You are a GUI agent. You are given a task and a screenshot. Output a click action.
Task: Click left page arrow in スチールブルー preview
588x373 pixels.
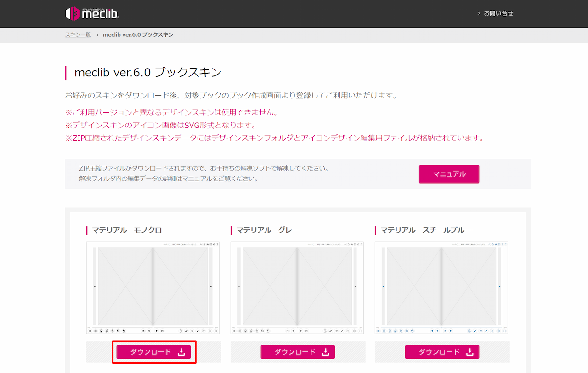[383, 287]
